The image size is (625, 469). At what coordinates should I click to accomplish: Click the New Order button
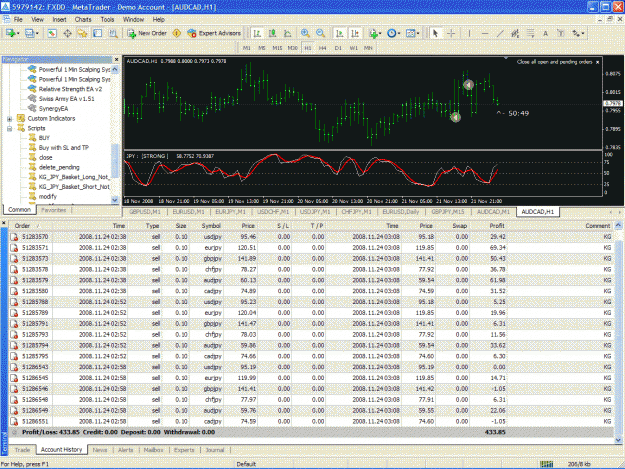[x=147, y=33]
